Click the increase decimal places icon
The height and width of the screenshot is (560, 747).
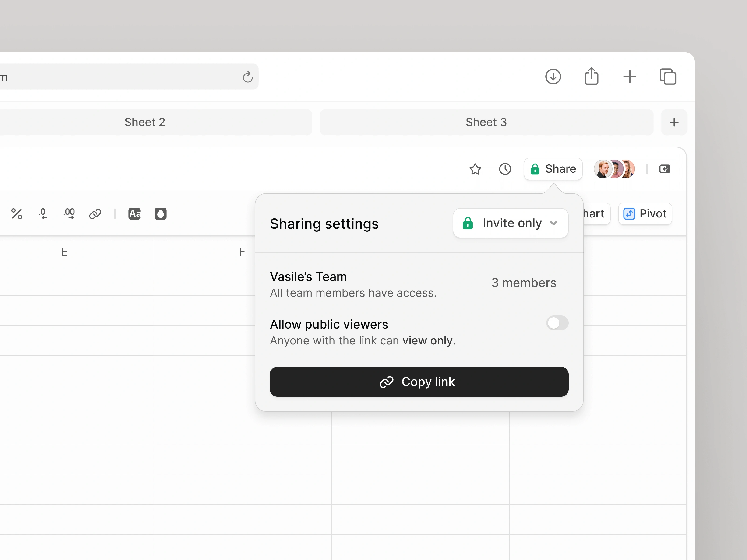(x=69, y=214)
